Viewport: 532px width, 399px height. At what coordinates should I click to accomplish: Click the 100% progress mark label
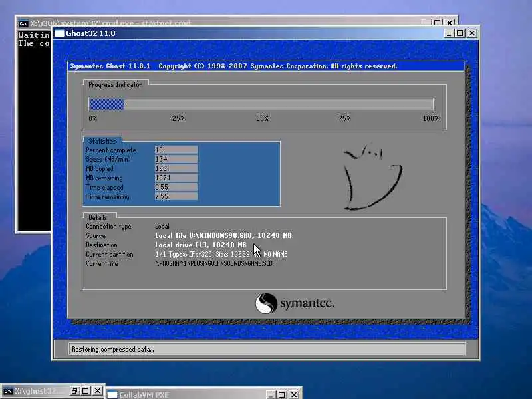tap(430, 118)
